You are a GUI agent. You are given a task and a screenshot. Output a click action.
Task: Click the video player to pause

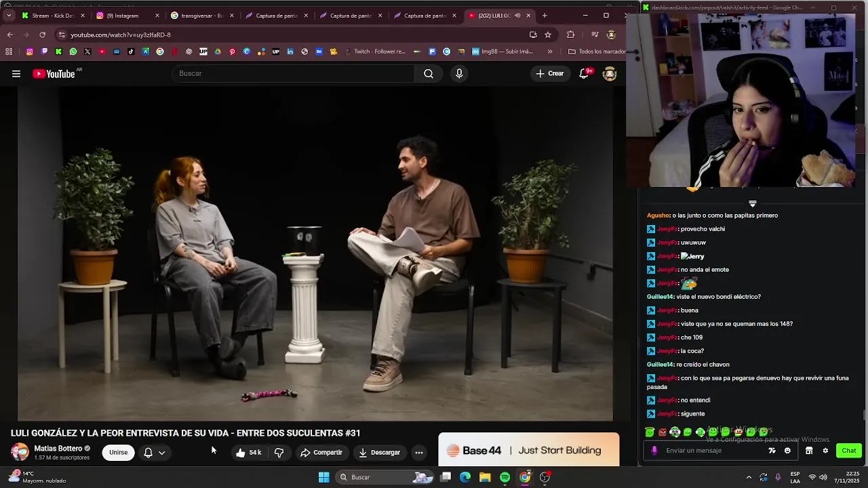(x=315, y=253)
